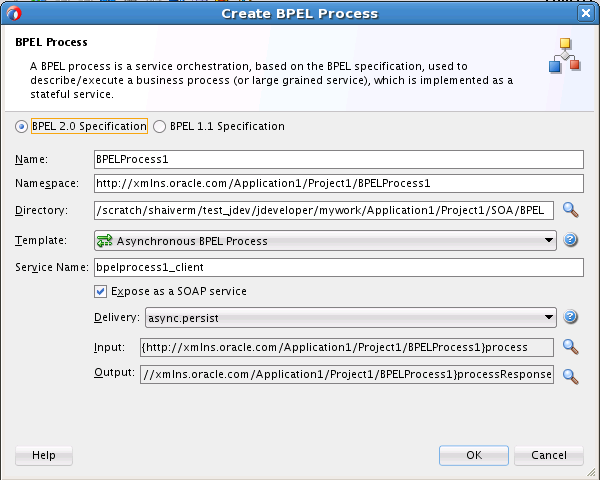
Task: Click the Oracle JDeveloper title bar icon
Action: click(x=14, y=13)
